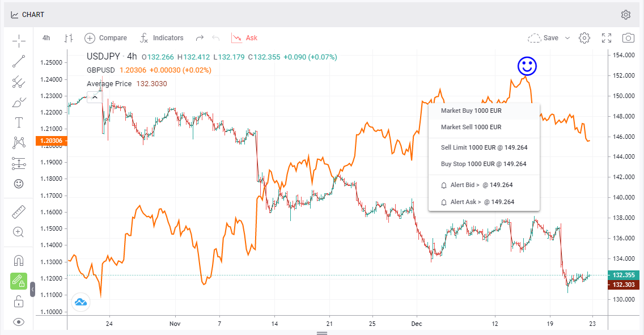Hide all drawings with eye icon
The image size is (644, 335).
(19, 322)
